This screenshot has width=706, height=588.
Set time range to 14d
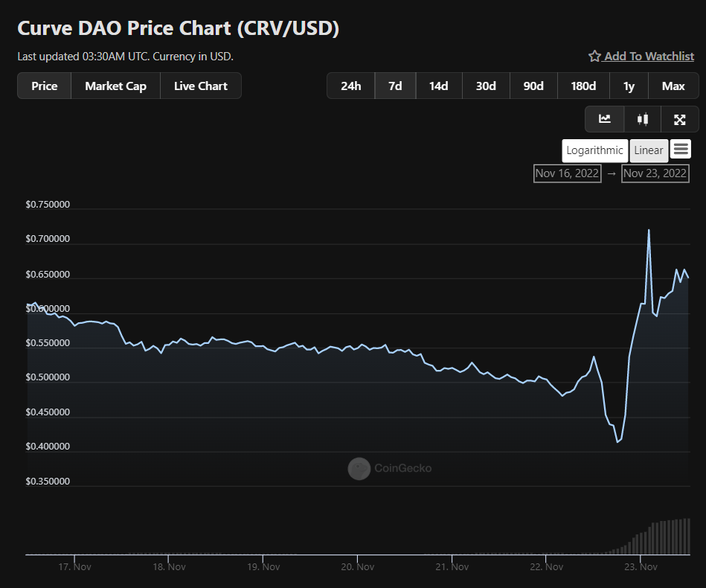click(438, 86)
